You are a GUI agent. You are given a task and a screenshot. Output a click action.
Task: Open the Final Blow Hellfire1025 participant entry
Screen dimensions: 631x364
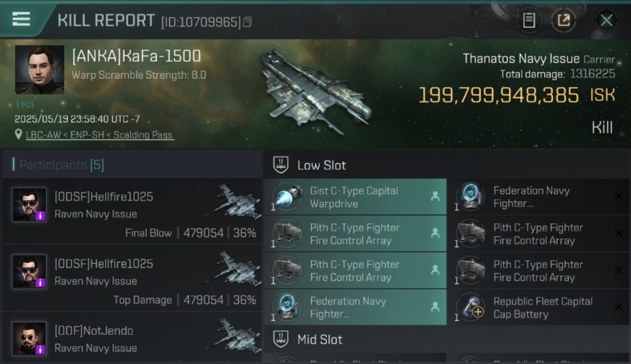tap(132, 212)
